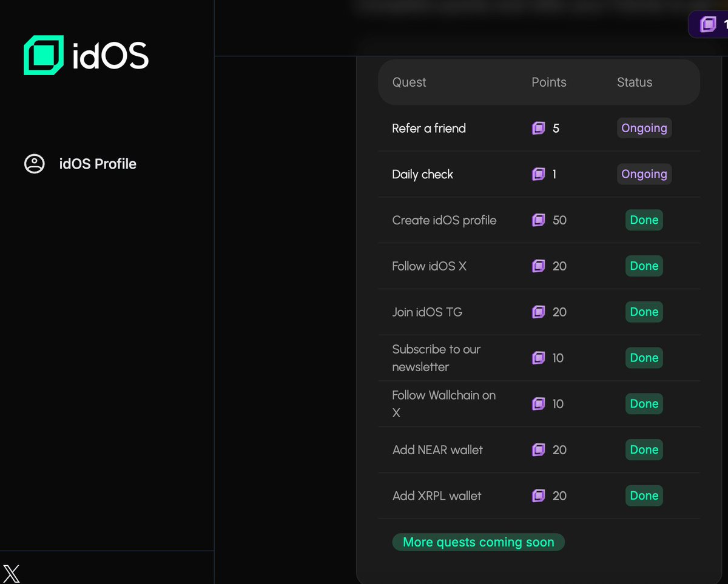
Task: Open the X social link icon
Action: (12, 573)
